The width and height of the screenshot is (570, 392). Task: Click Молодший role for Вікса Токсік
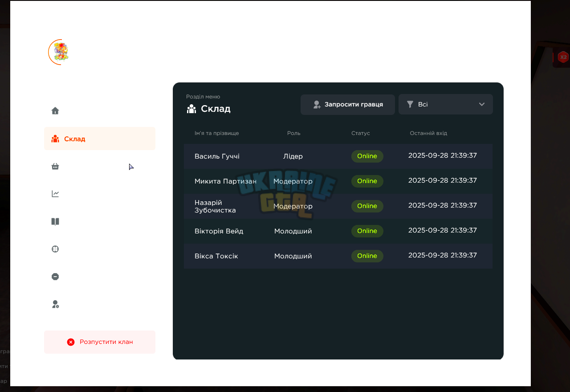pos(293,256)
